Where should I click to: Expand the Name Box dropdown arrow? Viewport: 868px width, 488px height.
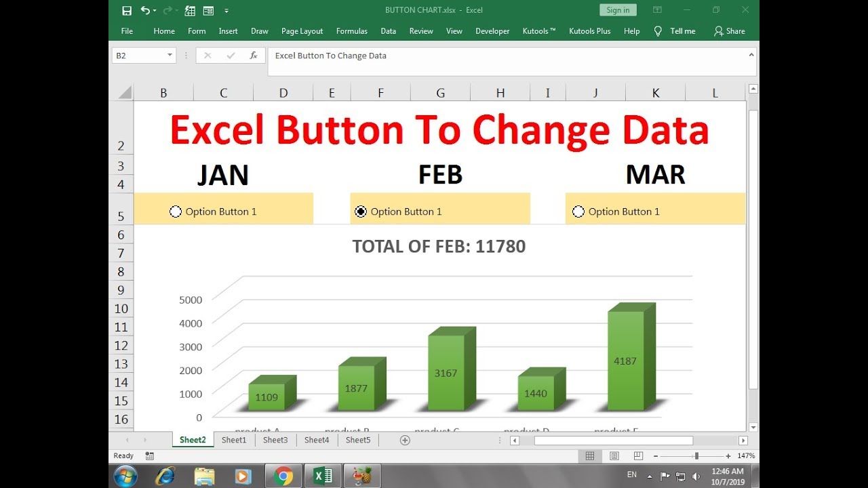[170, 56]
